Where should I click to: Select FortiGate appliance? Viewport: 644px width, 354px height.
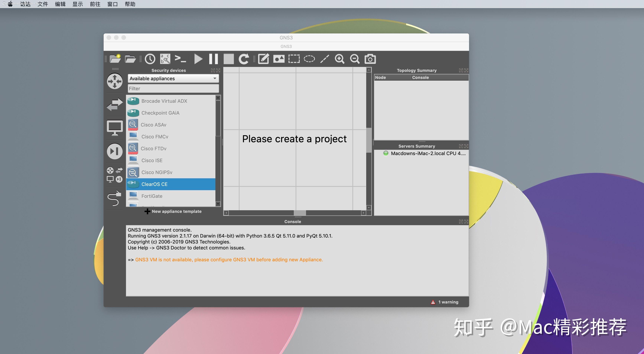pos(171,196)
